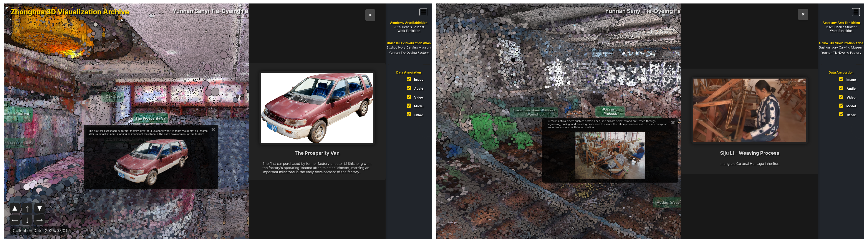Select the Traditional Hand-Weaving Workshop label
This screenshot has height=243, width=868.
click(534, 112)
